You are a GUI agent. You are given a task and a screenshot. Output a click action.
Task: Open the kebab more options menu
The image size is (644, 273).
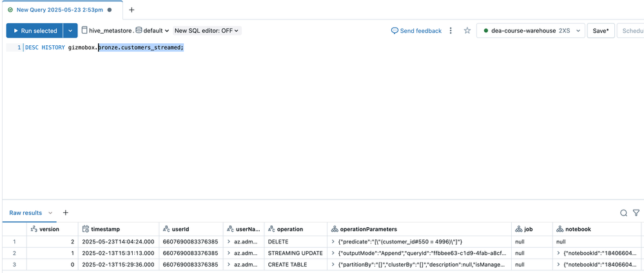451,30
